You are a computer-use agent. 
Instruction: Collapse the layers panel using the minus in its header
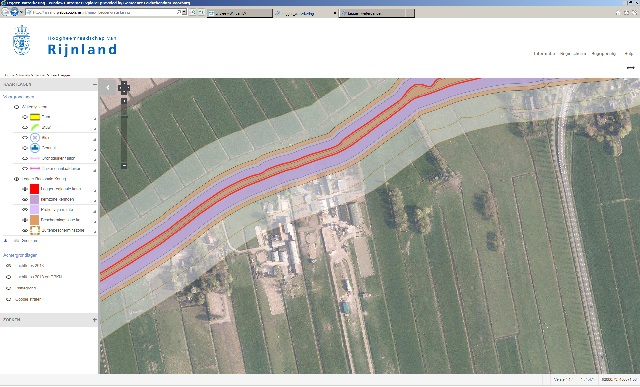pos(95,85)
